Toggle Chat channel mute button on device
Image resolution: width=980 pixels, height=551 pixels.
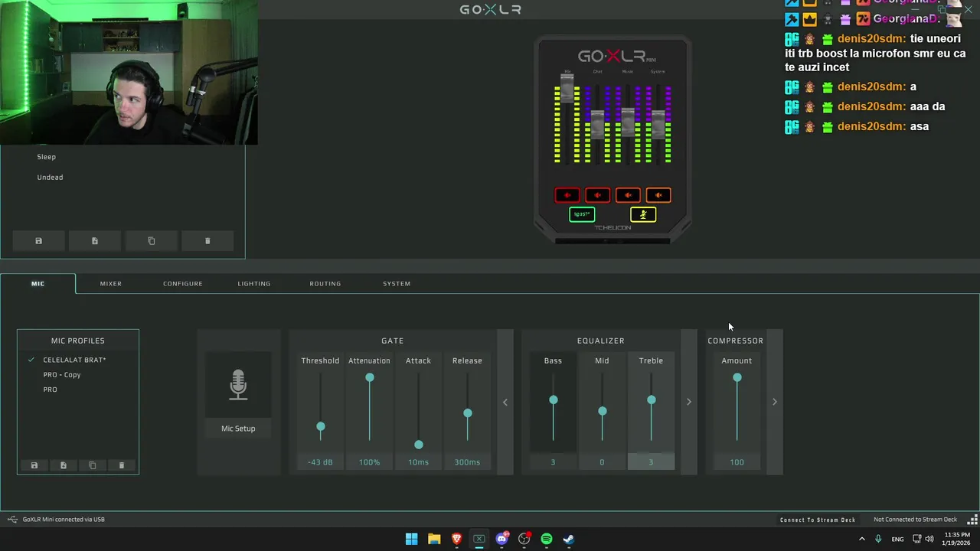(x=597, y=195)
